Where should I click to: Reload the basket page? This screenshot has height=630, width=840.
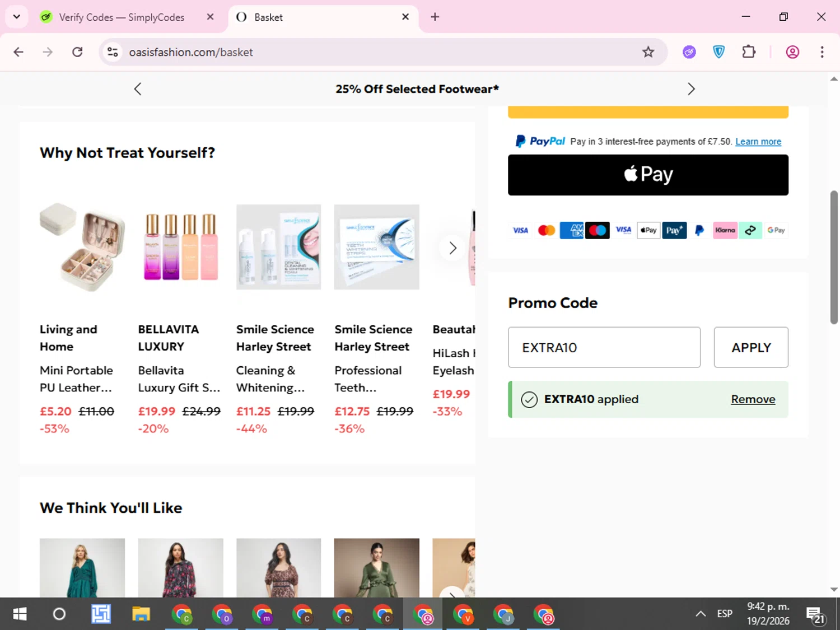point(77,52)
